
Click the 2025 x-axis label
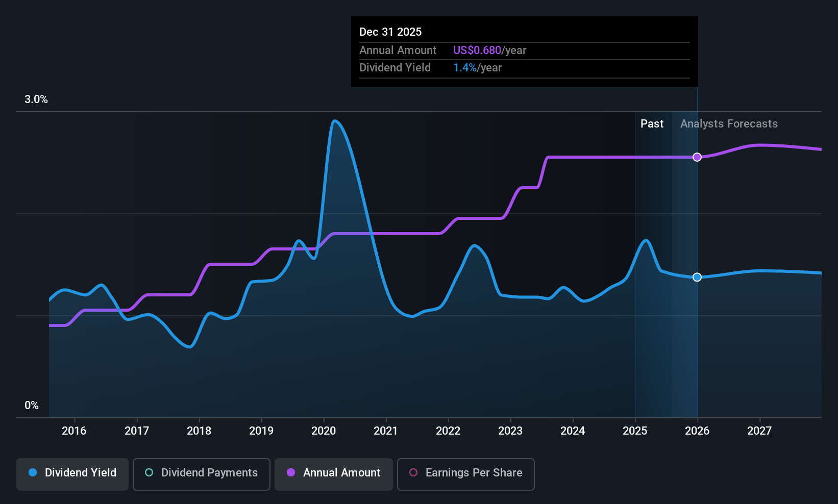(x=635, y=431)
